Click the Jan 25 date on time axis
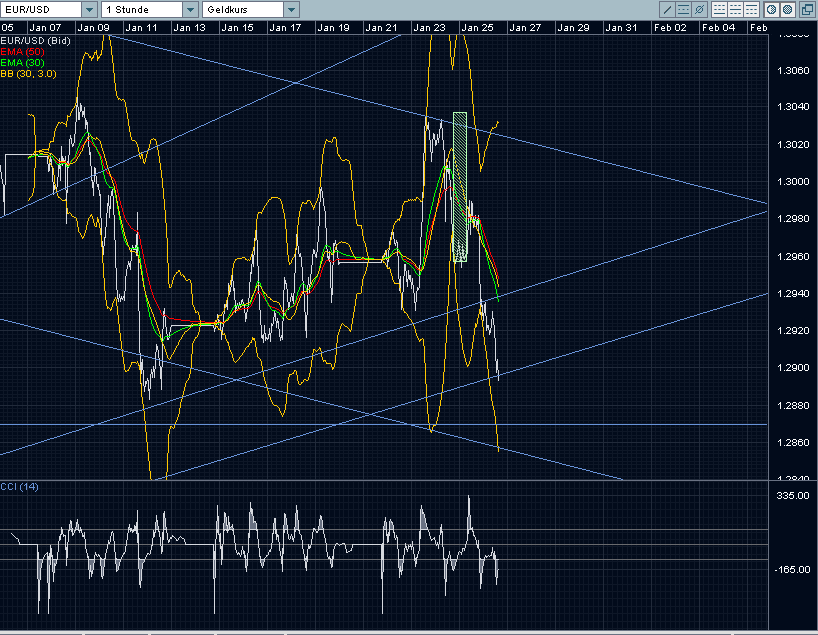Viewport: 818px width, 635px height. tap(476, 27)
